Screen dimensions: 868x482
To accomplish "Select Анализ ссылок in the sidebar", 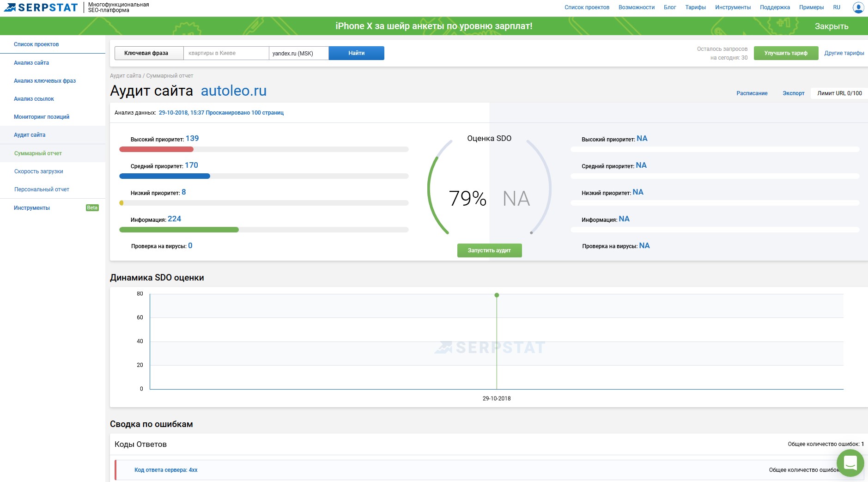I will click(x=34, y=99).
